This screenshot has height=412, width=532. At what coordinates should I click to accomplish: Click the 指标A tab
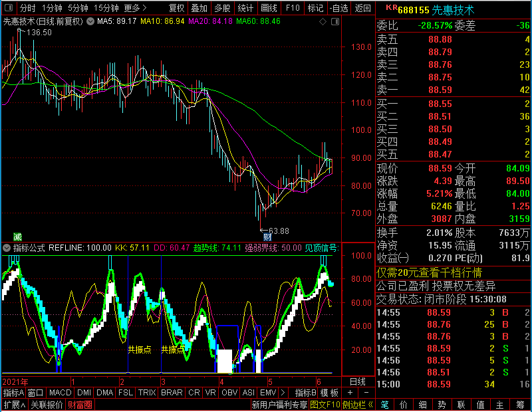pyautogui.click(x=13, y=393)
